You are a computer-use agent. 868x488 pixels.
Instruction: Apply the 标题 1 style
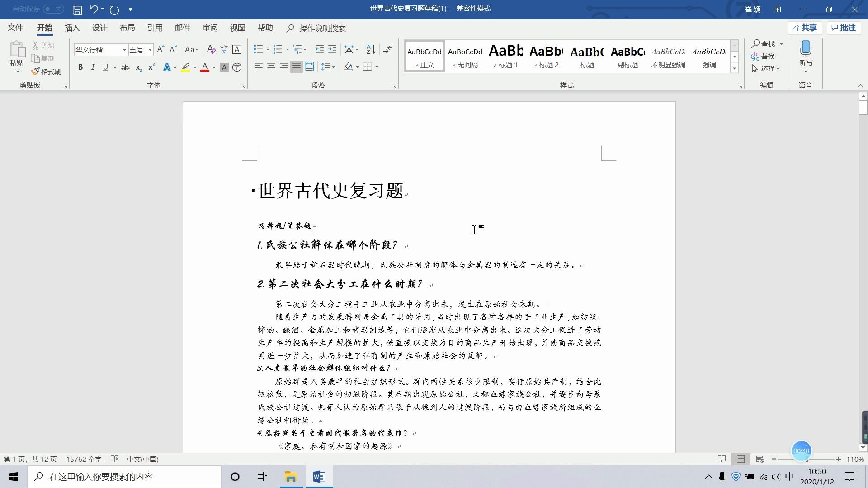pos(506,56)
